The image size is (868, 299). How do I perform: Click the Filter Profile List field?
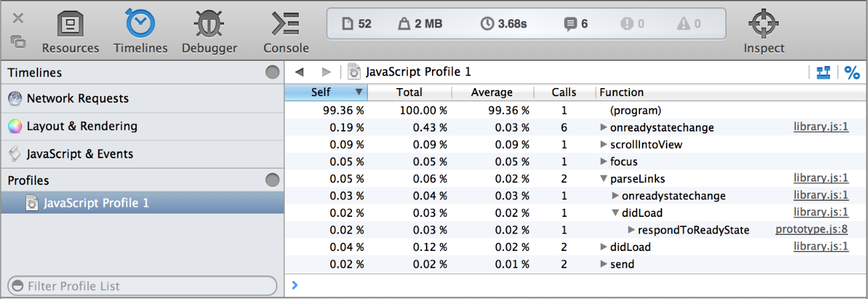point(142,286)
